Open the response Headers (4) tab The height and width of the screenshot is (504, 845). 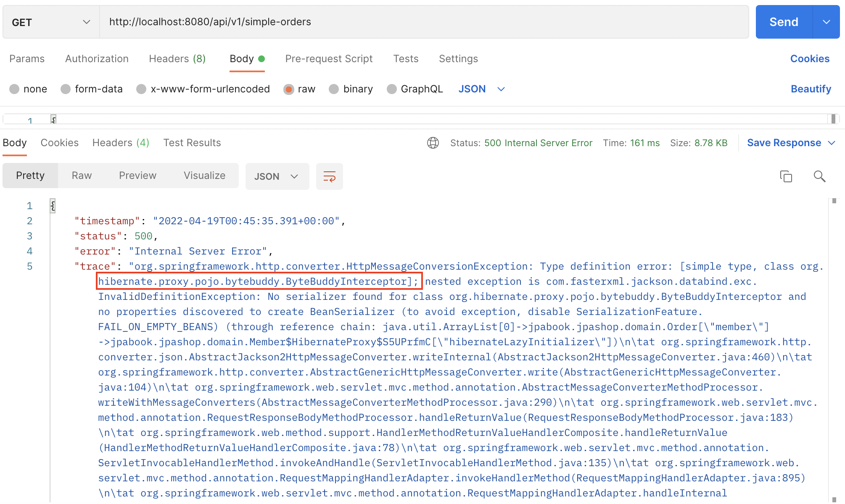[x=121, y=143]
